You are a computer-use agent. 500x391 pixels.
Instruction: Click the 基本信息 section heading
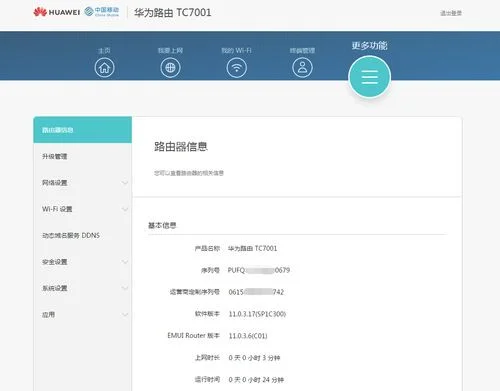(x=162, y=225)
